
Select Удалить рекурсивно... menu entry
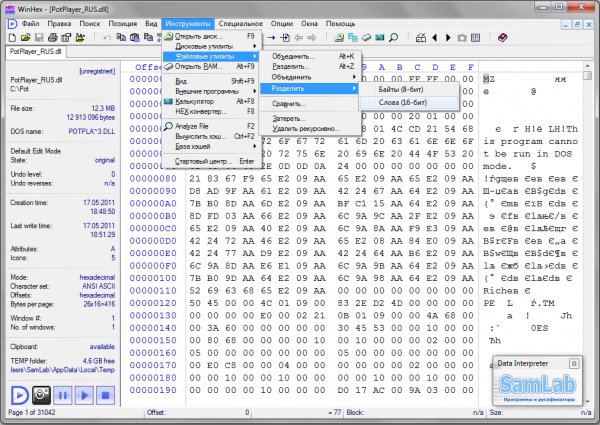coord(309,129)
